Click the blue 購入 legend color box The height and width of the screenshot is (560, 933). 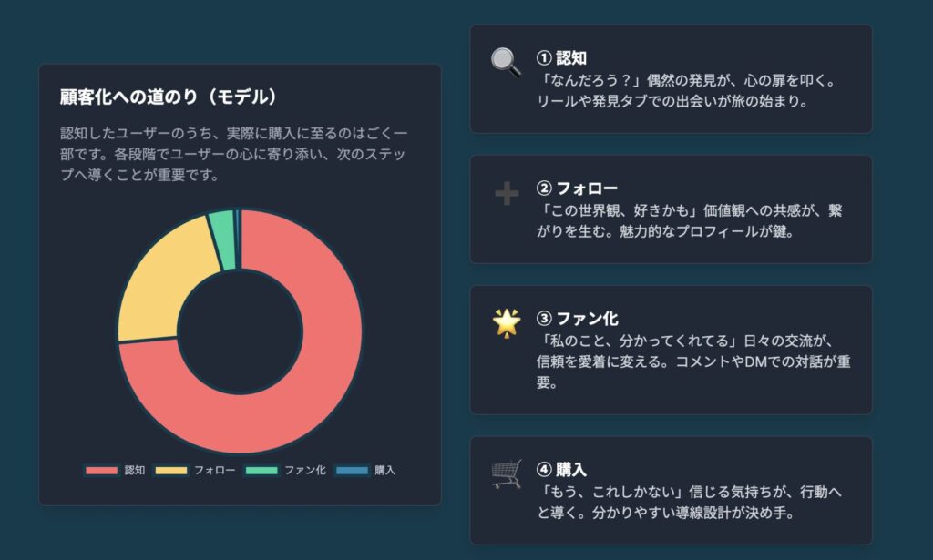click(353, 470)
